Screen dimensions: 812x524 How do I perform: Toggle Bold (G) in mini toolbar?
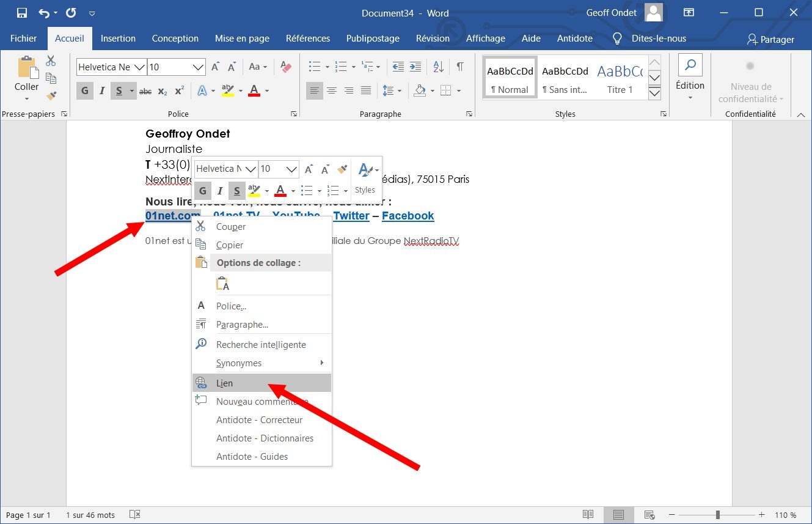[203, 191]
